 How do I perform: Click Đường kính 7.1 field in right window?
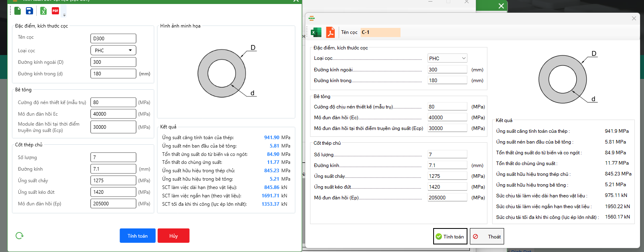(447, 165)
